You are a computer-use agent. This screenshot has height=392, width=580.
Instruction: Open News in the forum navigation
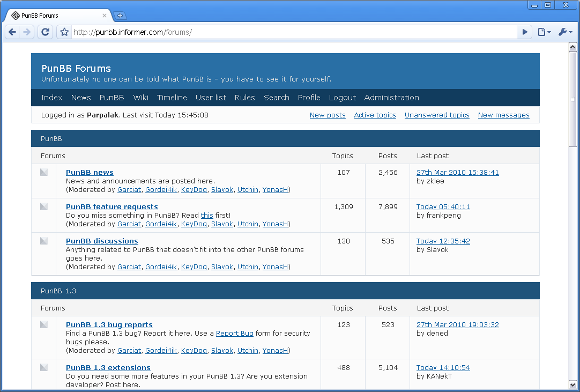(81, 98)
